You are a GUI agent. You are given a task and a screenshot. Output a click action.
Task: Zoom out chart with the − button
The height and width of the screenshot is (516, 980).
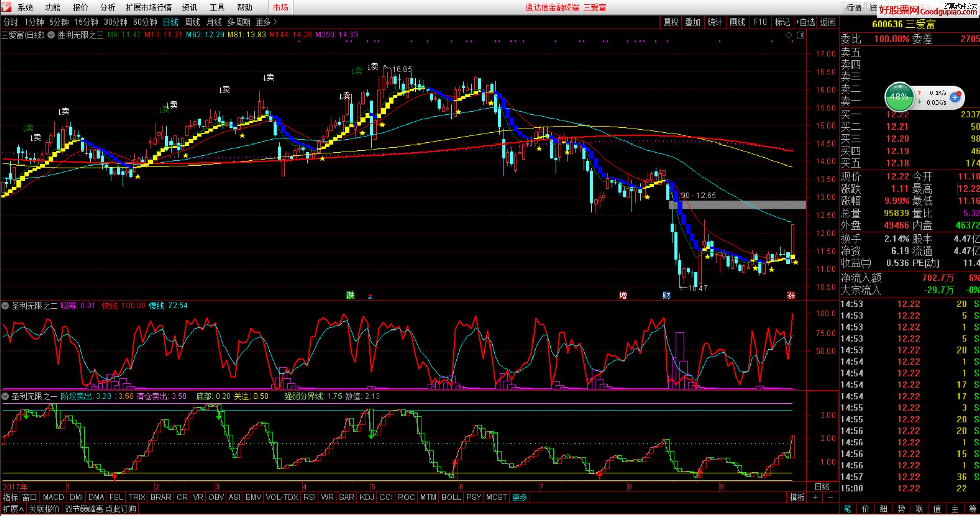pyautogui.click(x=830, y=497)
